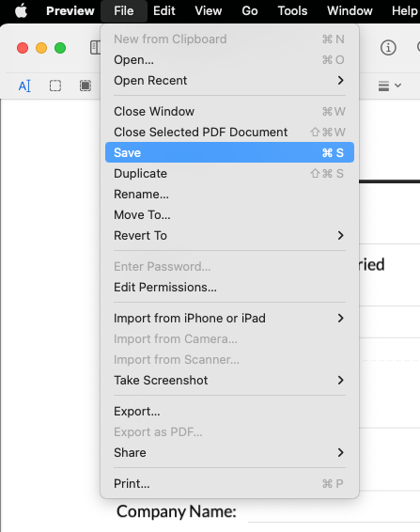Close the File menu
The width and height of the screenshot is (420, 532).
coord(124,11)
